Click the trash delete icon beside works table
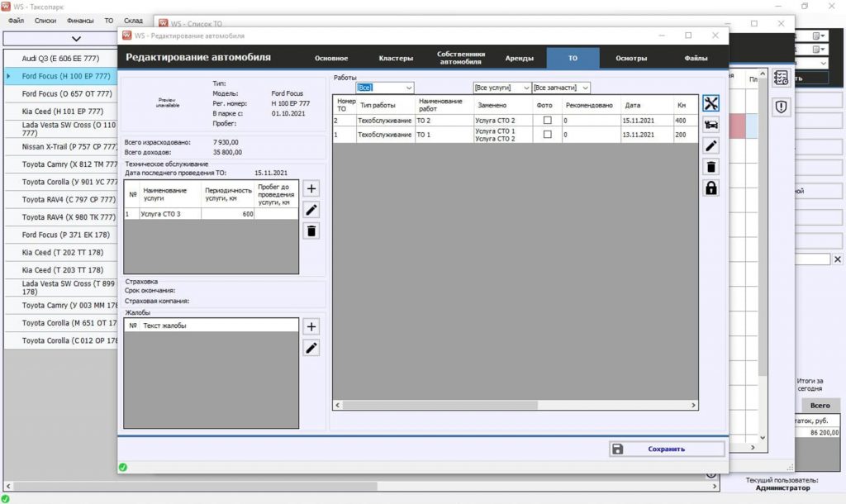This screenshot has height=504, width=846. tap(711, 167)
